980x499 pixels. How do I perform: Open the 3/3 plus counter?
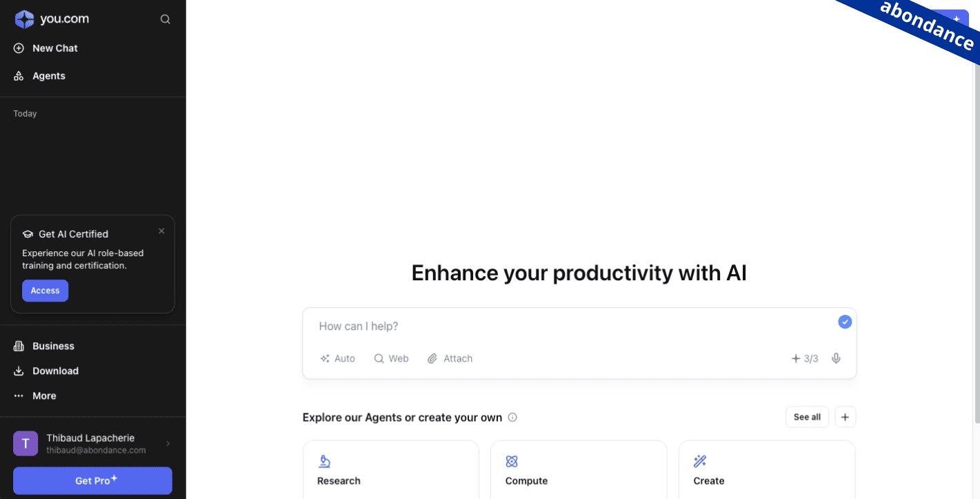click(x=804, y=358)
